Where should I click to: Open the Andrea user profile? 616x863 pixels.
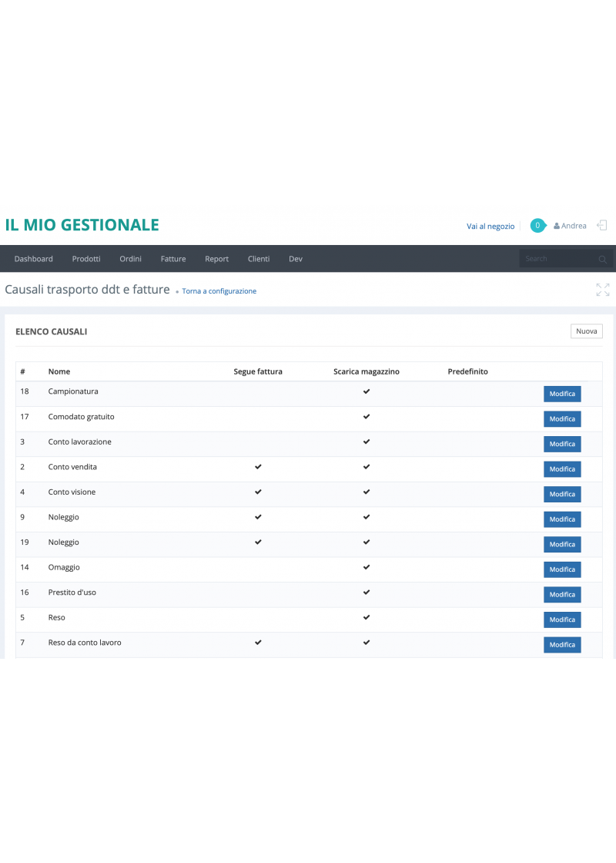tap(570, 226)
